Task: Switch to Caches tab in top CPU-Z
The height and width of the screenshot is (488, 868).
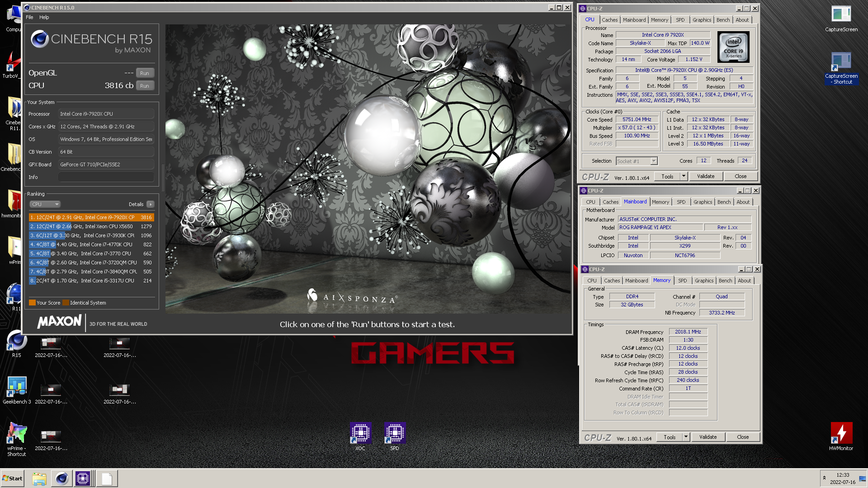Action: tap(609, 20)
